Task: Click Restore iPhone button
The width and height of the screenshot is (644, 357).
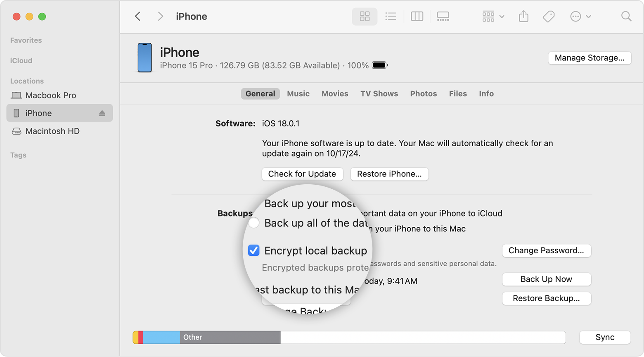Action: pos(389,174)
